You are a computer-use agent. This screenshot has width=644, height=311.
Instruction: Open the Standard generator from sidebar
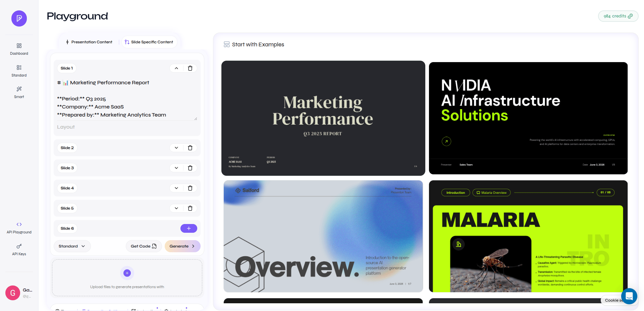[x=19, y=71]
